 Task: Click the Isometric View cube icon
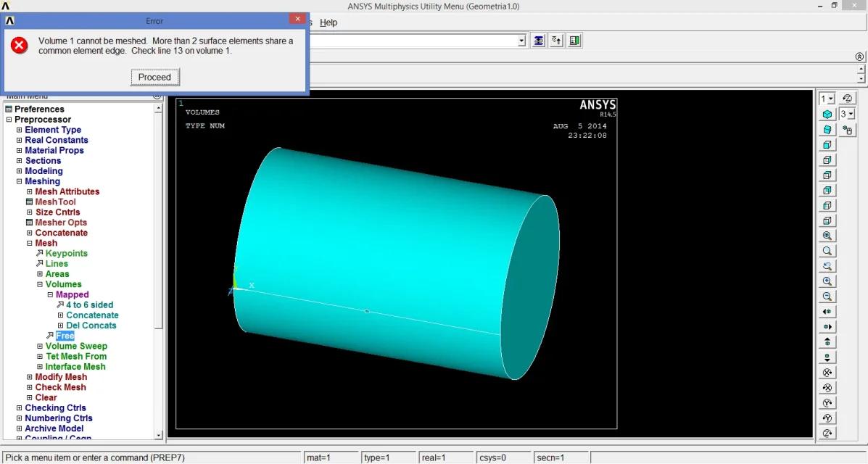827,114
